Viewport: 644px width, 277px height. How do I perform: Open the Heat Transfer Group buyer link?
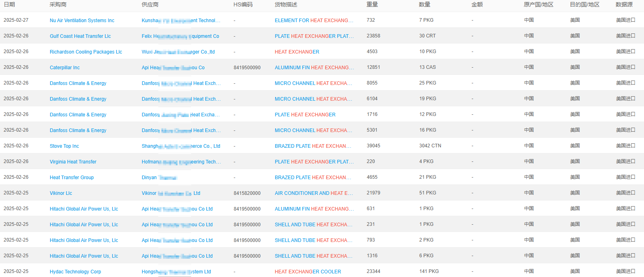point(72,178)
